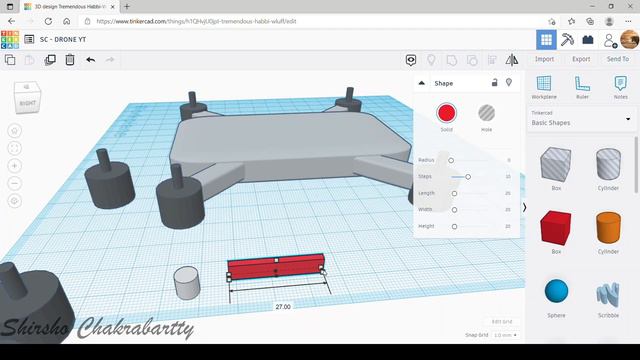Click the Tinkercad logo

10,40
